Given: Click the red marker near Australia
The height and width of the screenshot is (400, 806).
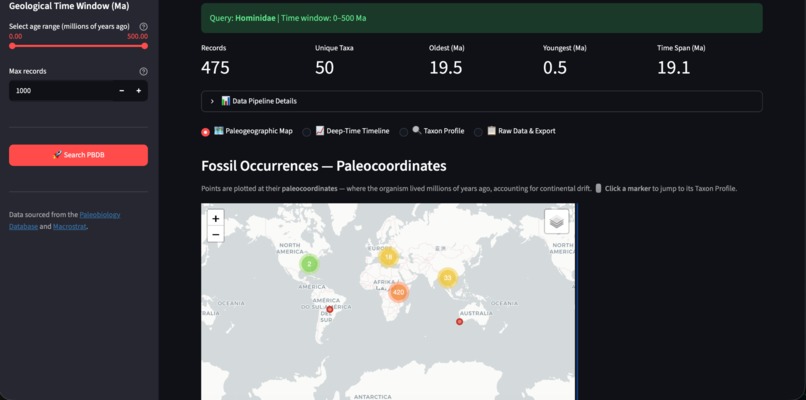Looking at the screenshot, I should tap(460, 321).
